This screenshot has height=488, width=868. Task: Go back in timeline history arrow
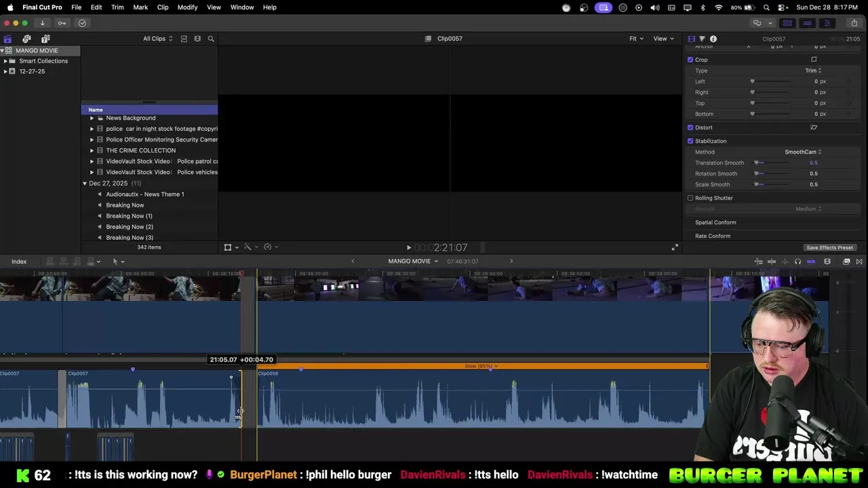tap(353, 262)
